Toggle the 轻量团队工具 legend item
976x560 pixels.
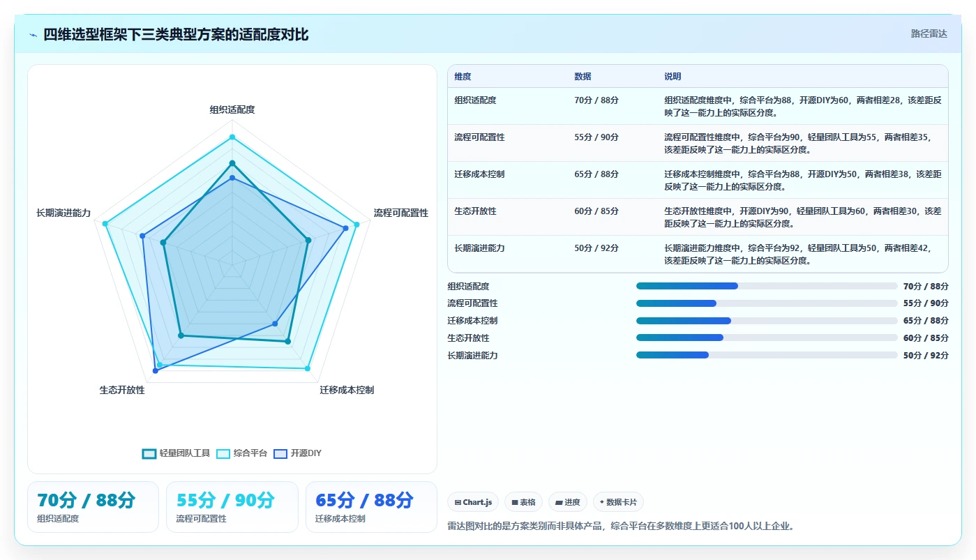pyautogui.click(x=176, y=453)
